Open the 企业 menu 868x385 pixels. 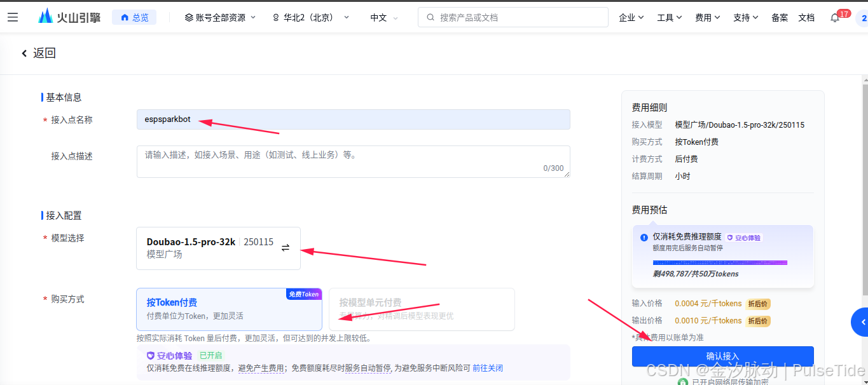tap(631, 18)
